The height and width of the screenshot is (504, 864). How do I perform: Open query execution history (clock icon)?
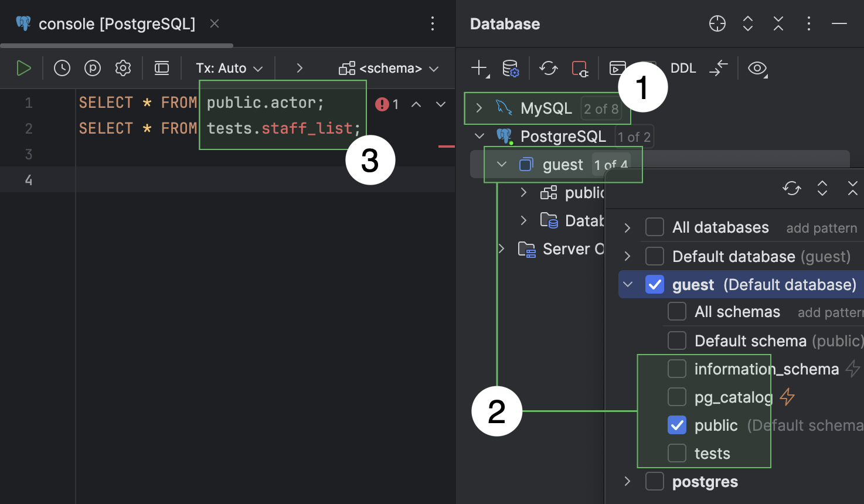(62, 67)
